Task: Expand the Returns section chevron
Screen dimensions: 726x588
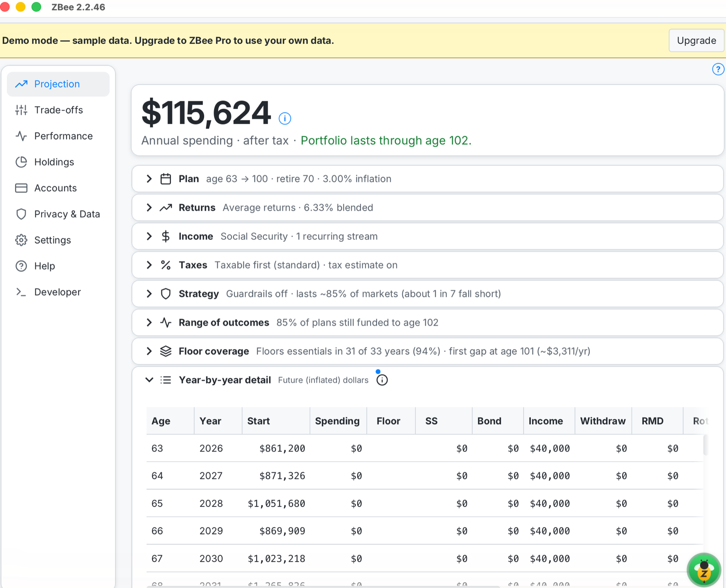Action: pyautogui.click(x=149, y=207)
